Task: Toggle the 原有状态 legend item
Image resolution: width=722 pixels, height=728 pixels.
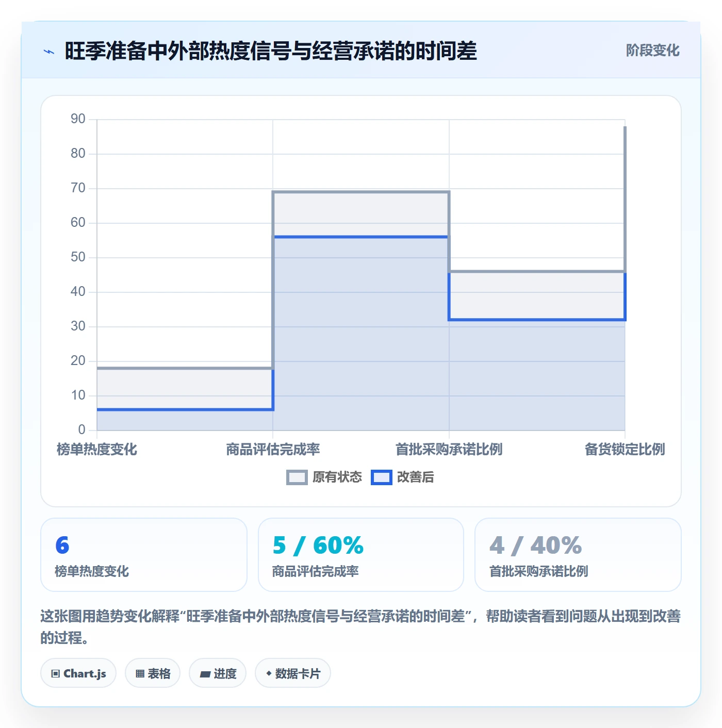Action: (x=324, y=477)
